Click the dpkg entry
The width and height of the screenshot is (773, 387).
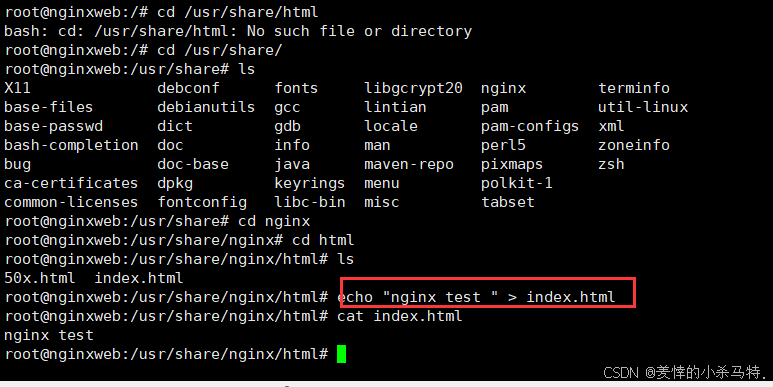175,183
